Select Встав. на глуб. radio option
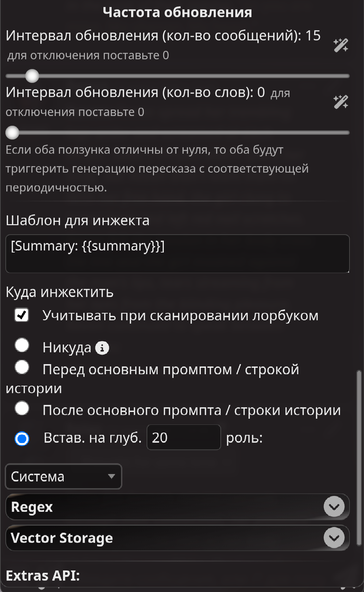 pyautogui.click(x=22, y=439)
